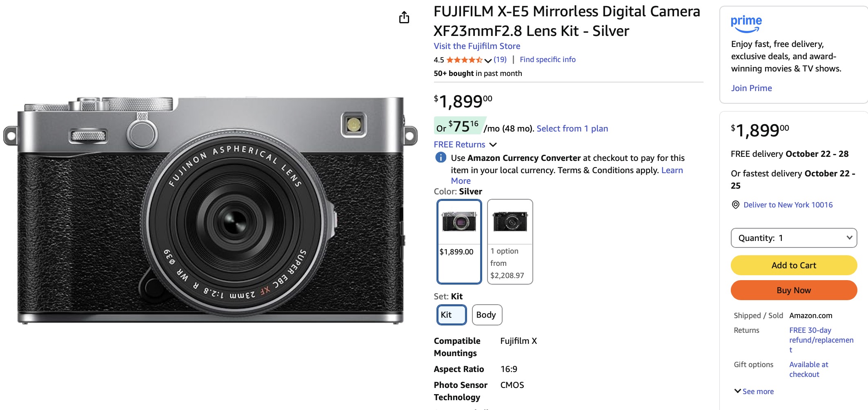This screenshot has width=868, height=410.
Task: Open the Quantity dropdown
Action: click(x=793, y=238)
